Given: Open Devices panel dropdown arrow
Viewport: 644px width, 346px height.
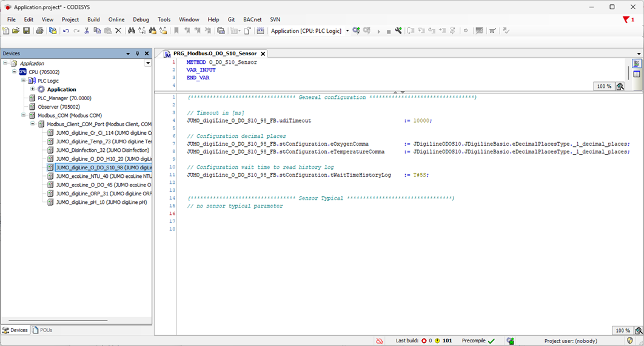Looking at the screenshot, I should pyautogui.click(x=128, y=53).
